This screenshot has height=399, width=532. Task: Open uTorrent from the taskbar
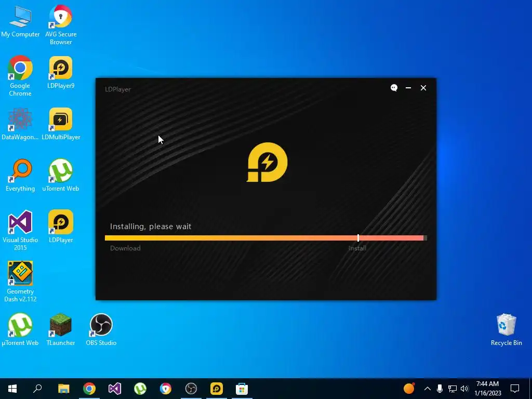pos(140,389)
